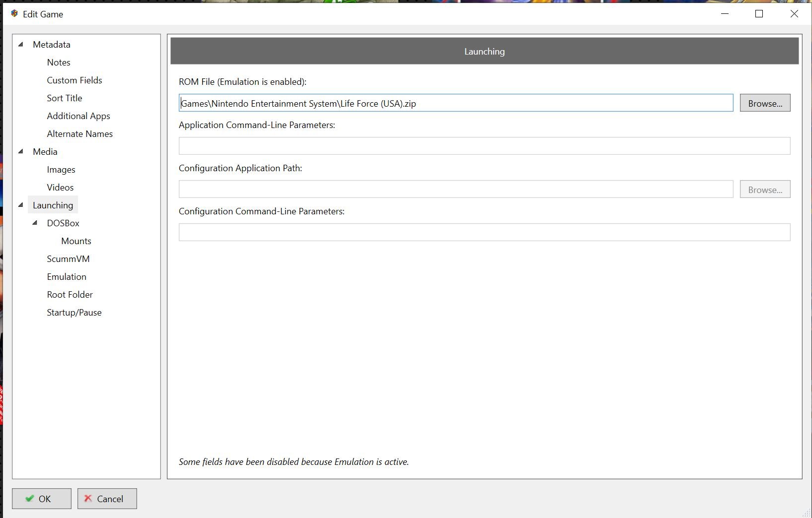This screenshot has width=812, height=518.
Task: Focus Configuration Command-Line Parameters field
Action: [x=484, y=232]
